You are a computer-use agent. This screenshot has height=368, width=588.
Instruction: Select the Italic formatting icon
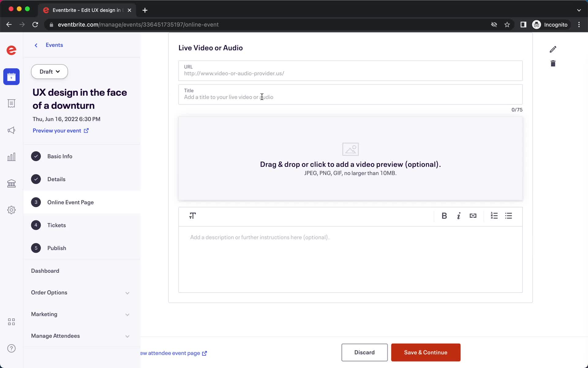tap(458, 216)
